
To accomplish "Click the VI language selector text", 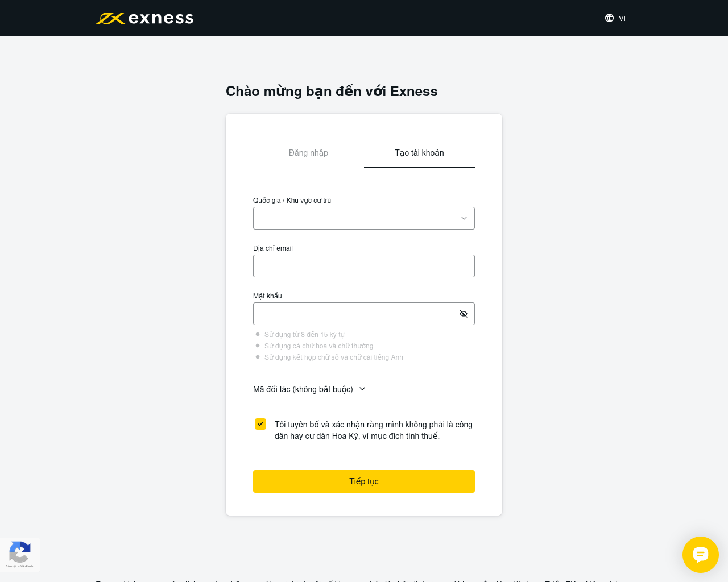I will pyautogui.click(x=622, y=19).
